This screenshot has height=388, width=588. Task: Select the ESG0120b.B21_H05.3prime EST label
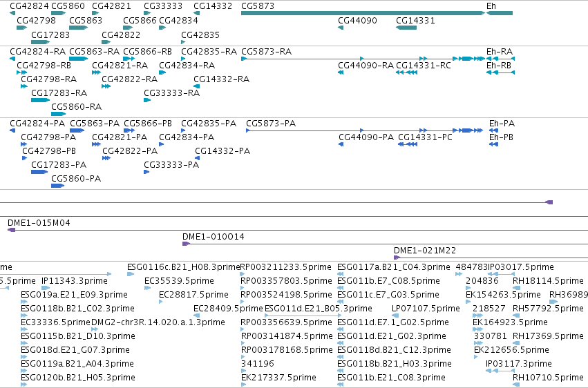coord(77,378)
